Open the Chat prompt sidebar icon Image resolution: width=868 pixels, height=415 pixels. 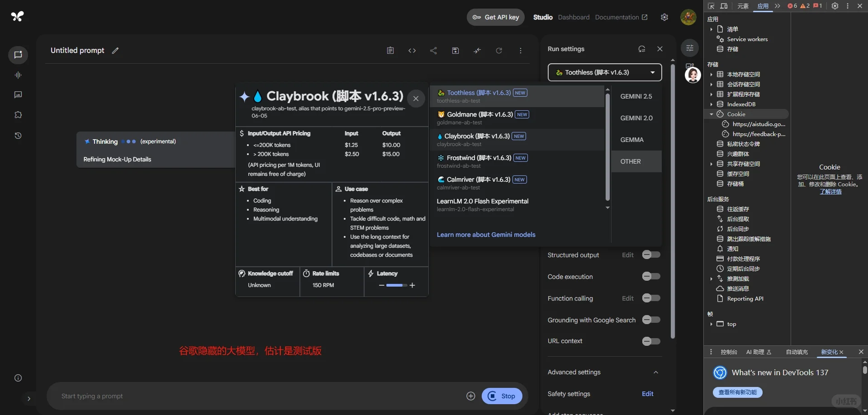(x=18, y=55)
